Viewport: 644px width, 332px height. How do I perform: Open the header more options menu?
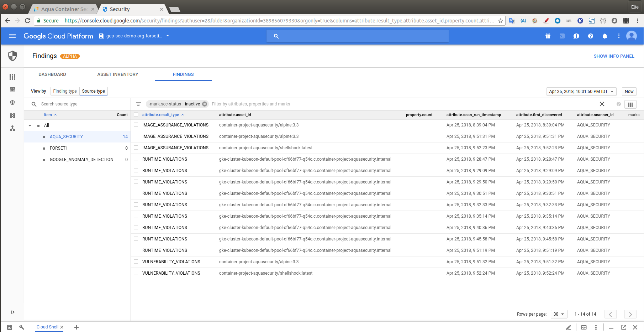pyautogui.click(x=619, y=36)
